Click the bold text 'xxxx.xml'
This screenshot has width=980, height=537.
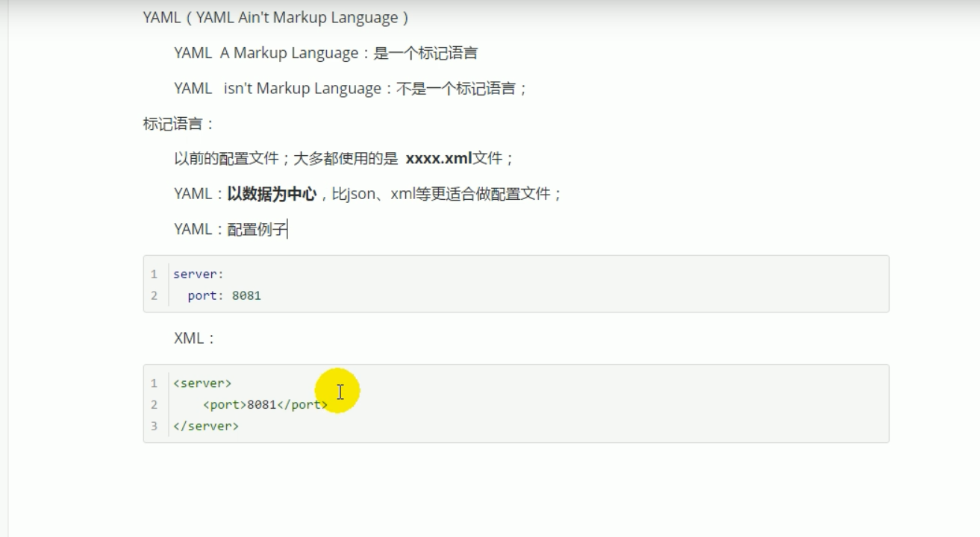pos(439,159)
